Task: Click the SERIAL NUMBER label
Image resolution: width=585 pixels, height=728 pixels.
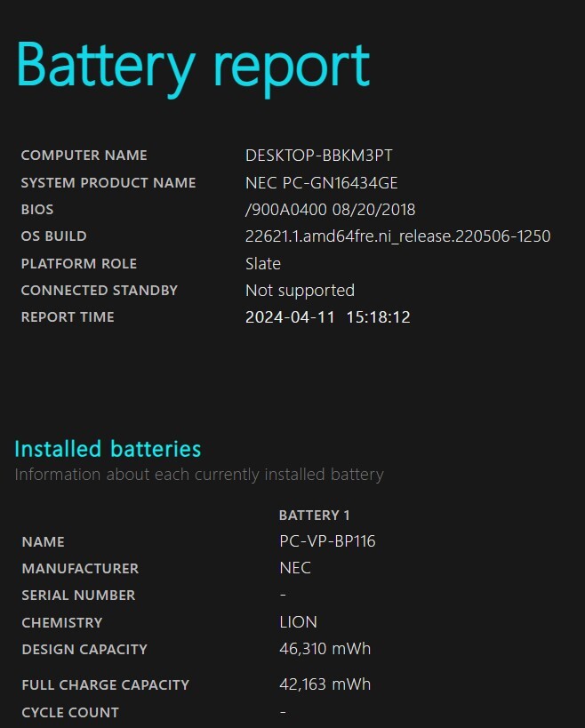Action: [x=78, y=596]
